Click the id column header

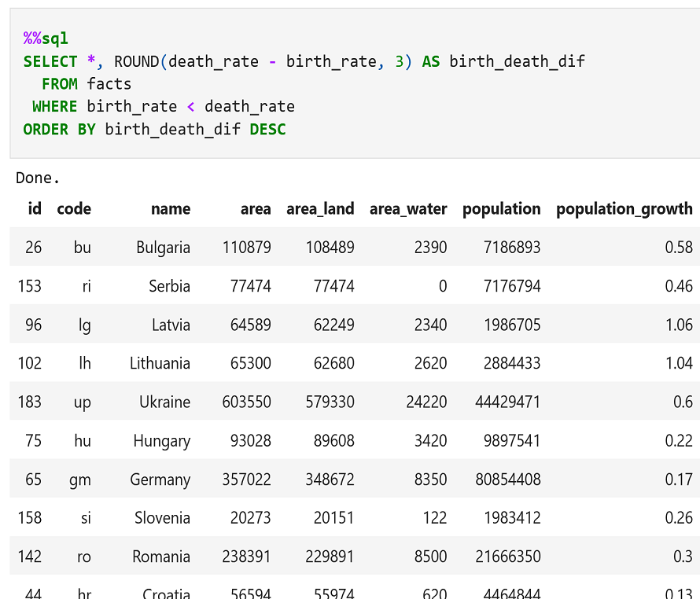[35, 208]
